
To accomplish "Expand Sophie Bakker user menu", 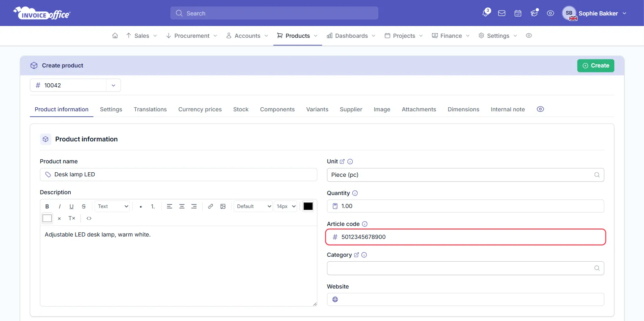I will click(x=594, y=13).
